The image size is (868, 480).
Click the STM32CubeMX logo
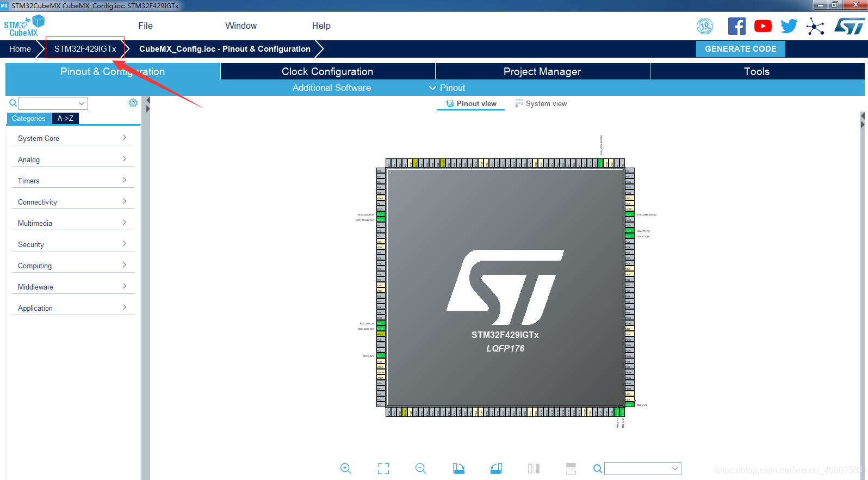[x=24, y=26]
